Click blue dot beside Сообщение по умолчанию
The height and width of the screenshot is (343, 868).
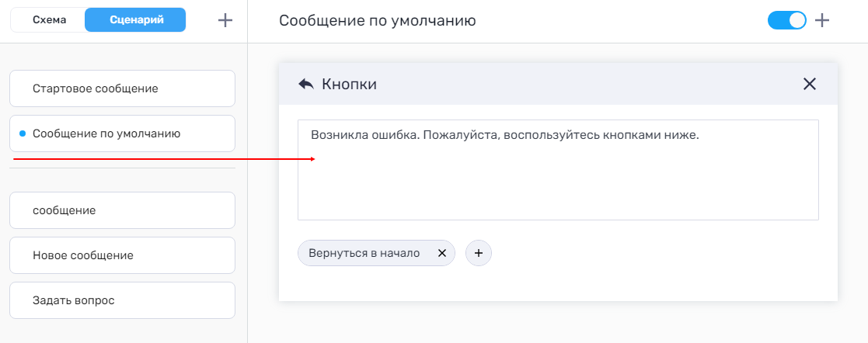23,133
